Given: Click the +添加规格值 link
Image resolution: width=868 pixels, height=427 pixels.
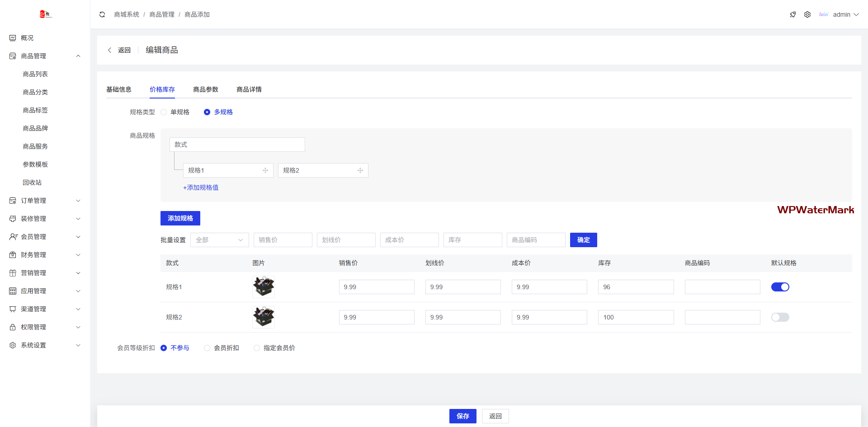Looking at the screenshot, I should (x=201, y=188).
